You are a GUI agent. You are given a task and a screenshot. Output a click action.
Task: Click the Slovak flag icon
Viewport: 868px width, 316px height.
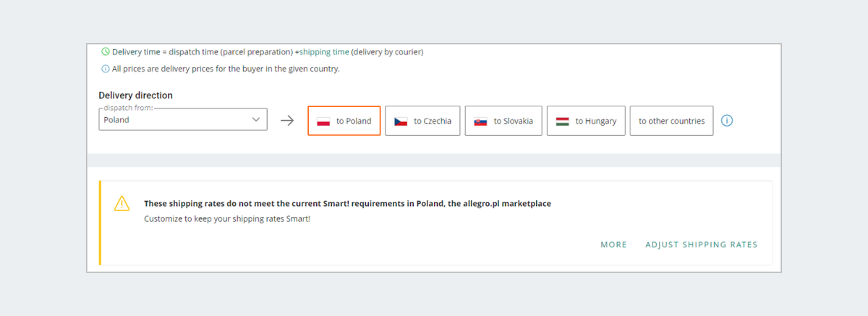pos(480,121)
